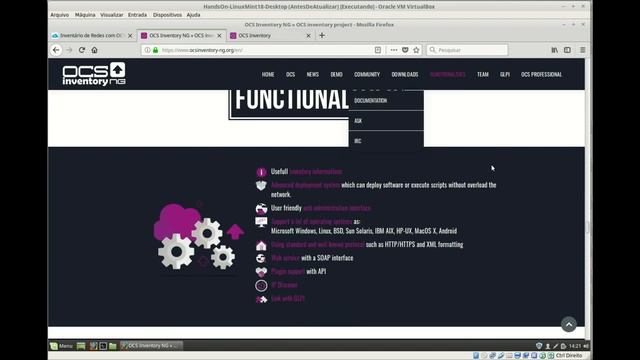This screenshot has height=360, width=640.
Task: Click the house icon beside HTTP/HTTPS line
Action: [x=261, y=245]
